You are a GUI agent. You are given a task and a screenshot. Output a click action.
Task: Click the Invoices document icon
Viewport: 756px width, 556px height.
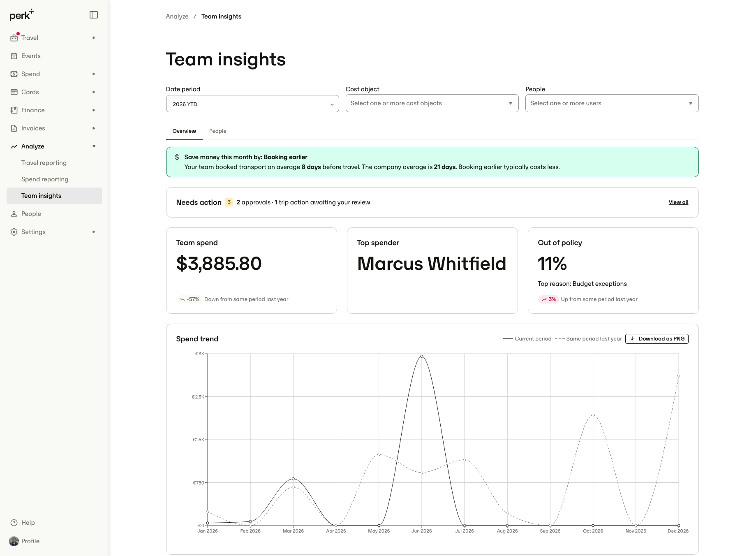14,128
